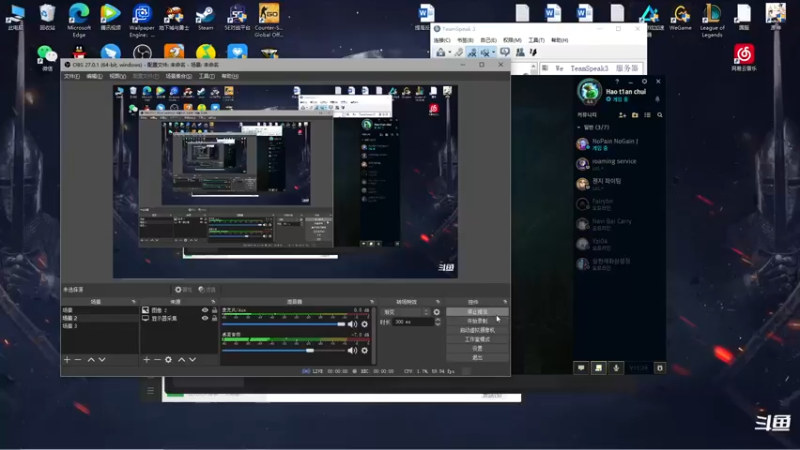
Task: Open the OBS 文件(F) menu
Action: pos(71,77)
